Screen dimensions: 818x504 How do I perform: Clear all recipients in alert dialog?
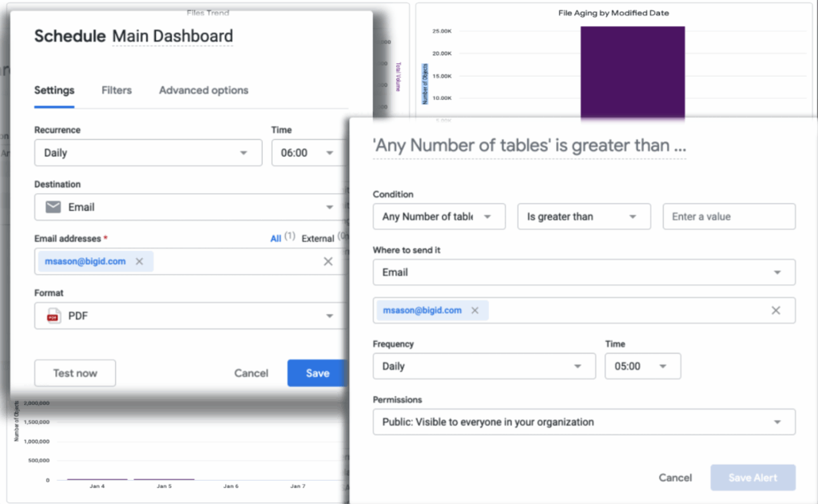[775, 311]
